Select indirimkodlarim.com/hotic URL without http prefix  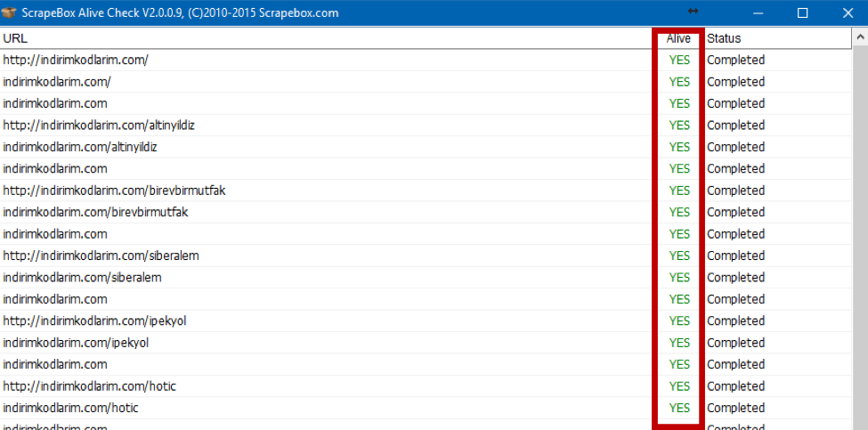tap(70, 409)
